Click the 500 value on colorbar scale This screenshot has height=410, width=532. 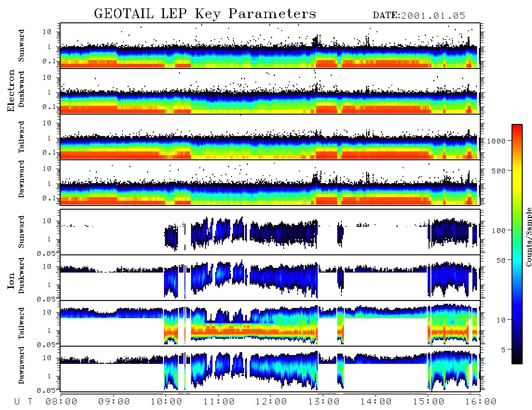[498, 171]
